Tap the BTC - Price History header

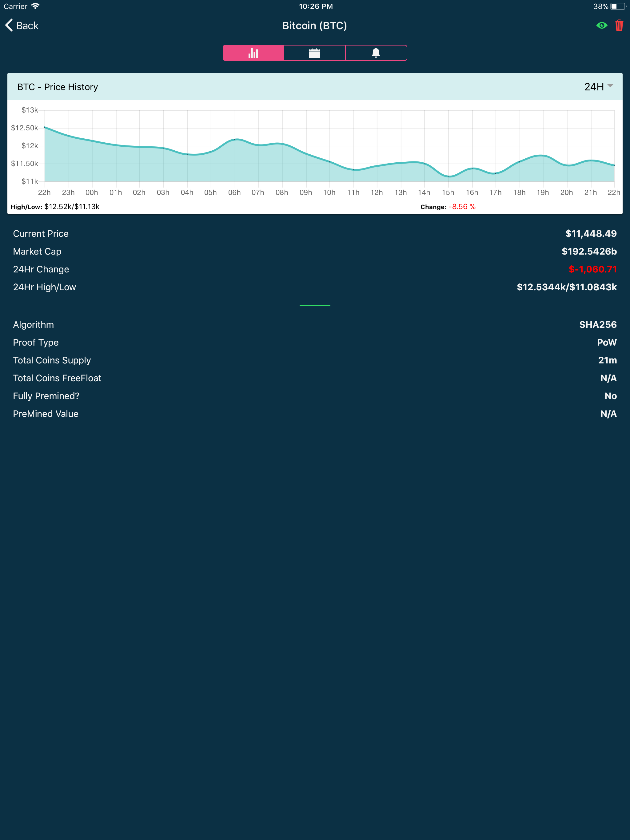58,87
